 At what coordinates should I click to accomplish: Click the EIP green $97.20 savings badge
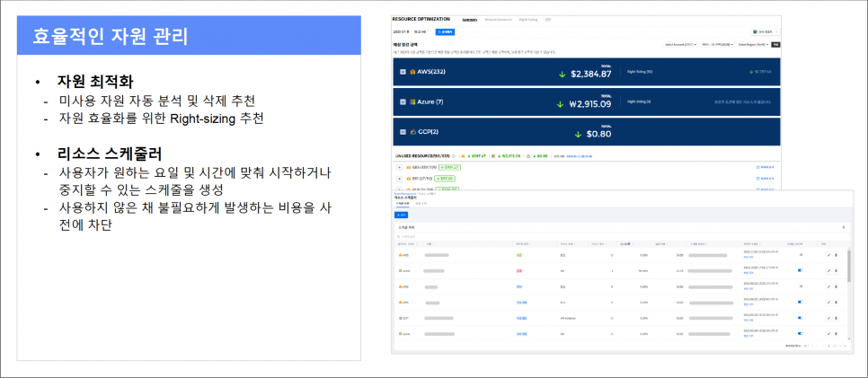(445, 179)
